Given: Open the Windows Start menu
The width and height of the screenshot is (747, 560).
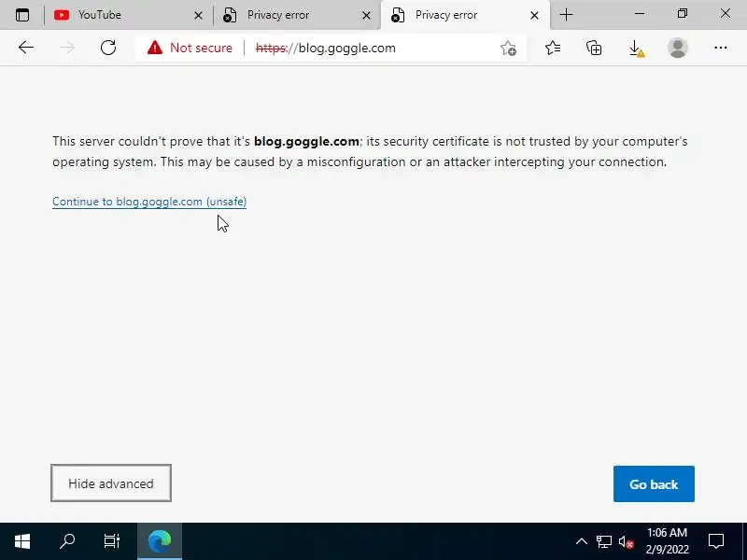Looking at the screenshot, I should point(22,541).
